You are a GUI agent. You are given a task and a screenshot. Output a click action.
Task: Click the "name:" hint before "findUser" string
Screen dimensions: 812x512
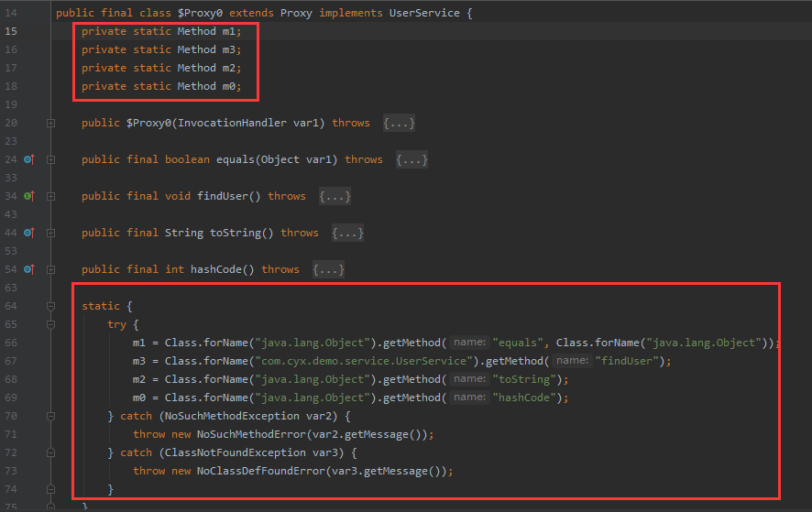[x=571, y=361]
